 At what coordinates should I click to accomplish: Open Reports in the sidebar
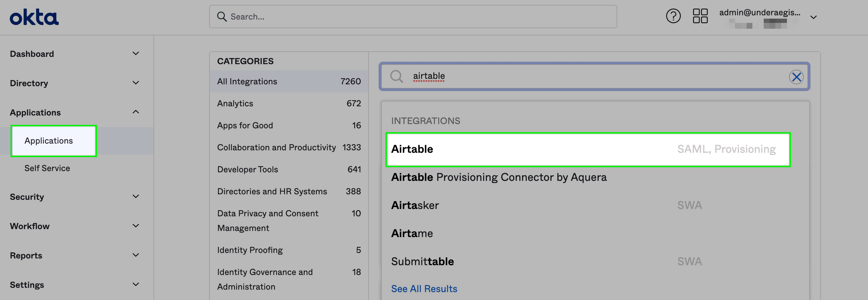[26, 256]
